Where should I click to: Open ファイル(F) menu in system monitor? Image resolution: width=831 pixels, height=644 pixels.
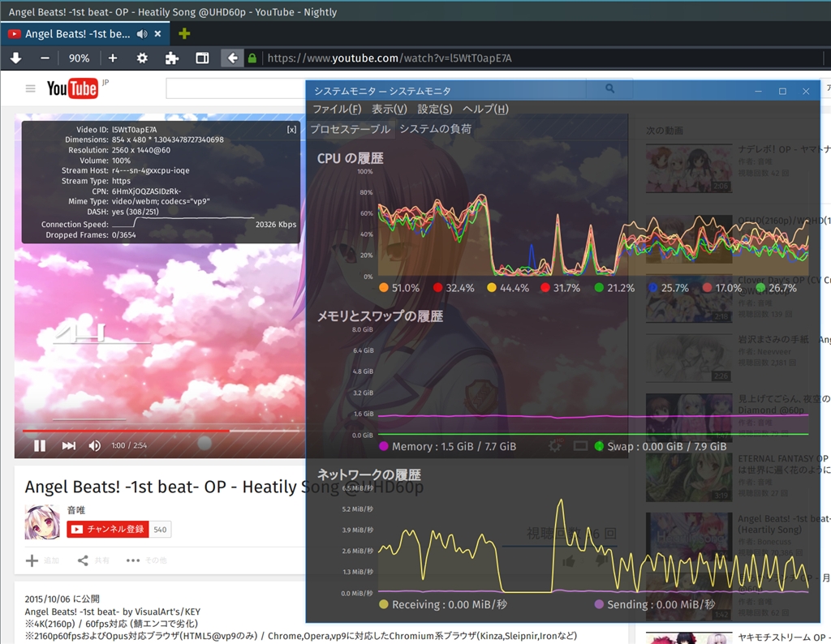click(337, 109)
